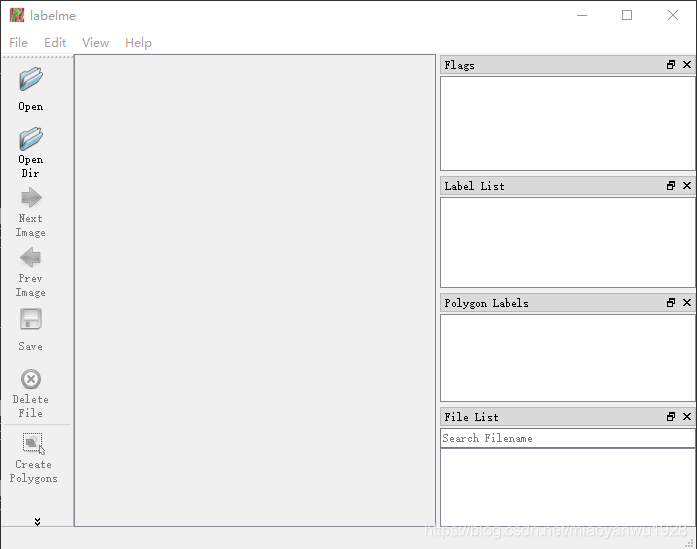Close the labelme window

click(673, 15)
